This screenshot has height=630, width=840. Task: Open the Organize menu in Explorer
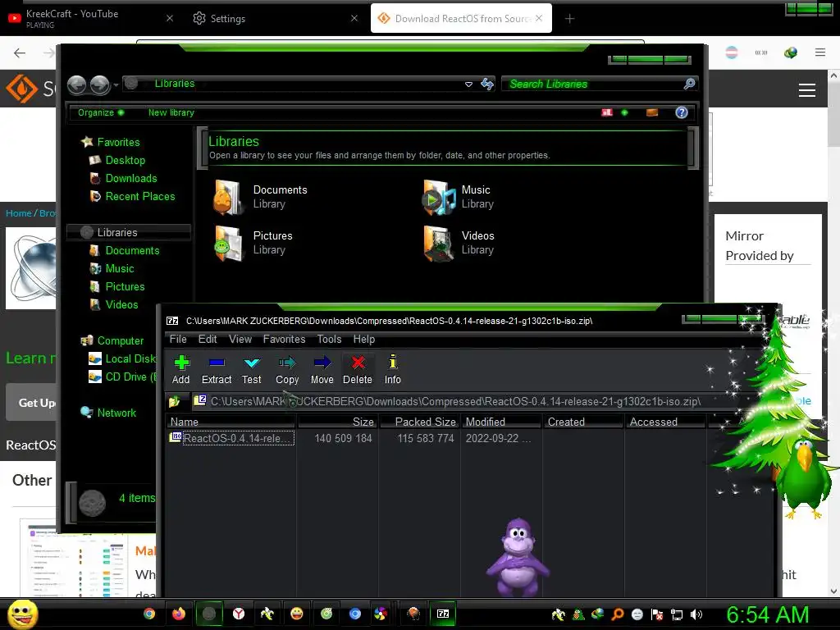(100, 112)
